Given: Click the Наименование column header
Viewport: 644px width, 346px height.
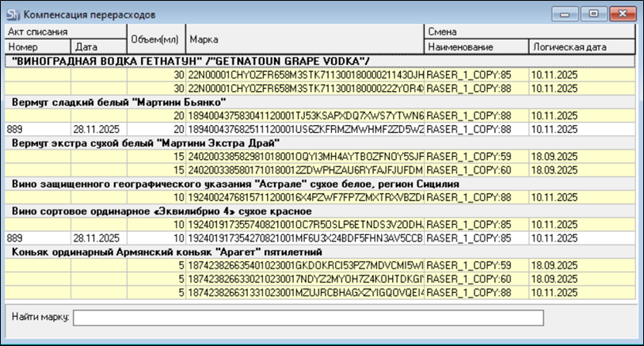Looking at the screenshot, I should pyautogui.click(x=475, y=48).
